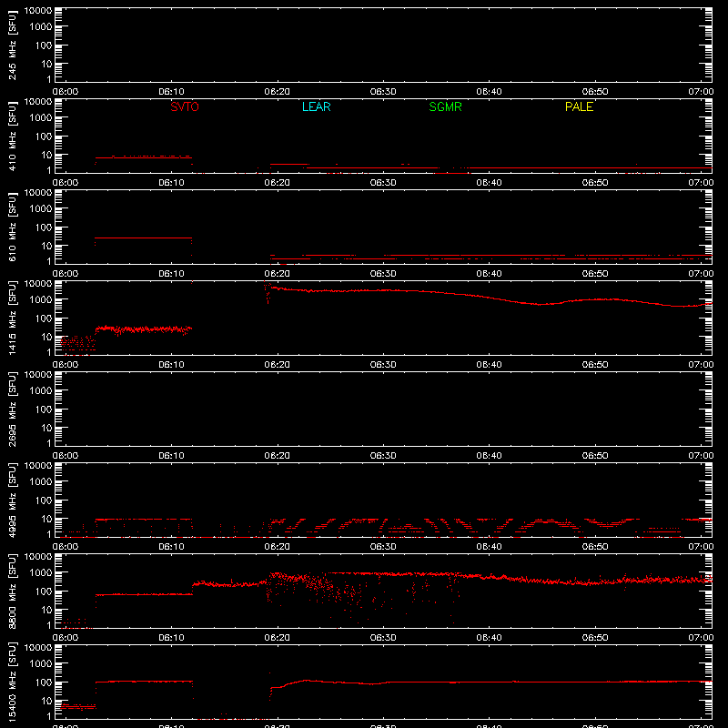
Task: Select the 15400 MHz [SFU] axis title
Action: point(12,682)
